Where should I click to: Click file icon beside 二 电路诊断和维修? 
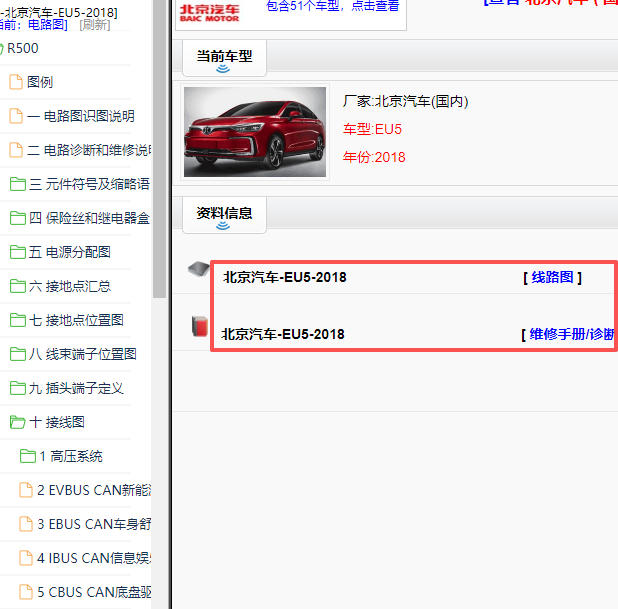point(16,150)
